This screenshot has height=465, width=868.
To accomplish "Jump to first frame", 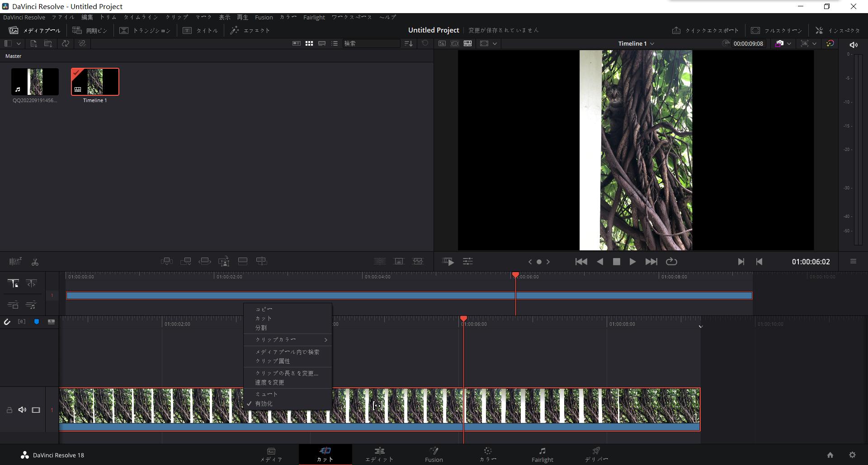I will pos(581,262).
